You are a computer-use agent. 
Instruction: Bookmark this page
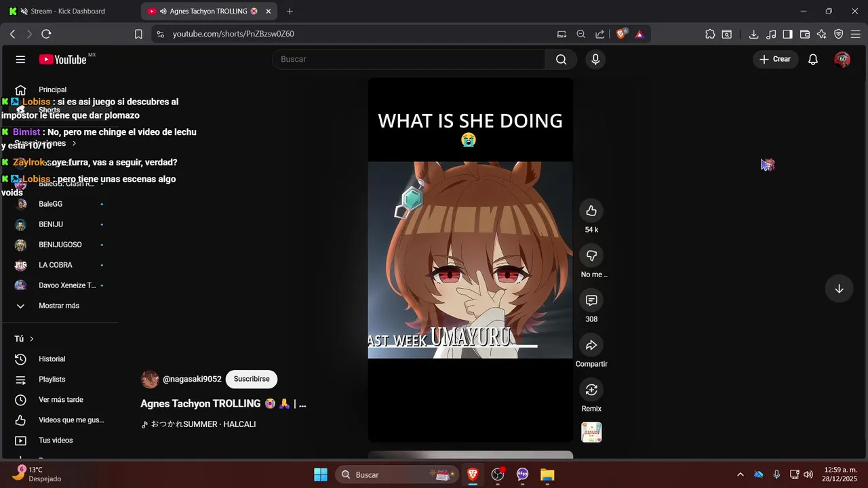pyautogui.click(x=138, y=34)
